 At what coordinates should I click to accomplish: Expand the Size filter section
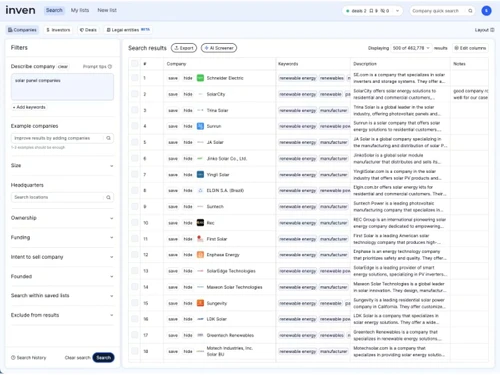coord(62,166)
